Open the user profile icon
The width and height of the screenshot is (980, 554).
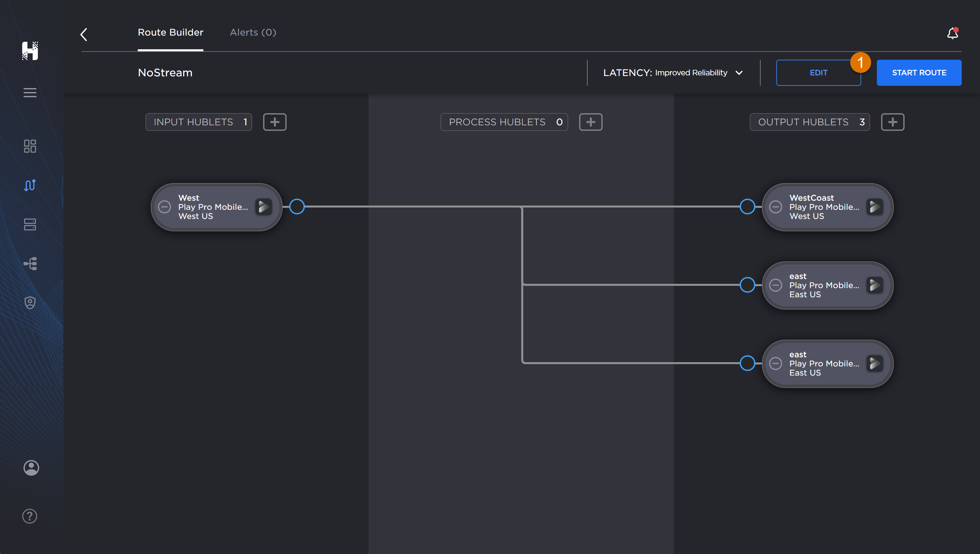pos(31,468)
